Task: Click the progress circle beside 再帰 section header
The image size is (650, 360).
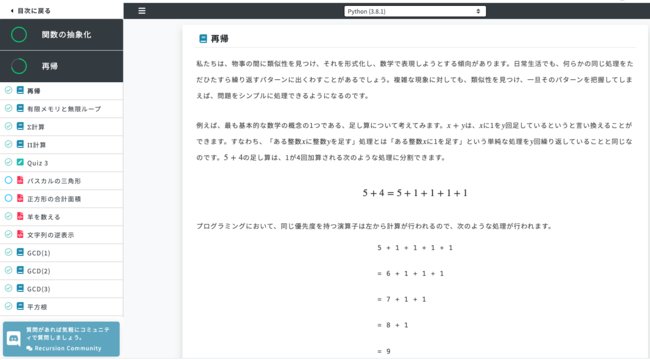Action: coord(19,66)
